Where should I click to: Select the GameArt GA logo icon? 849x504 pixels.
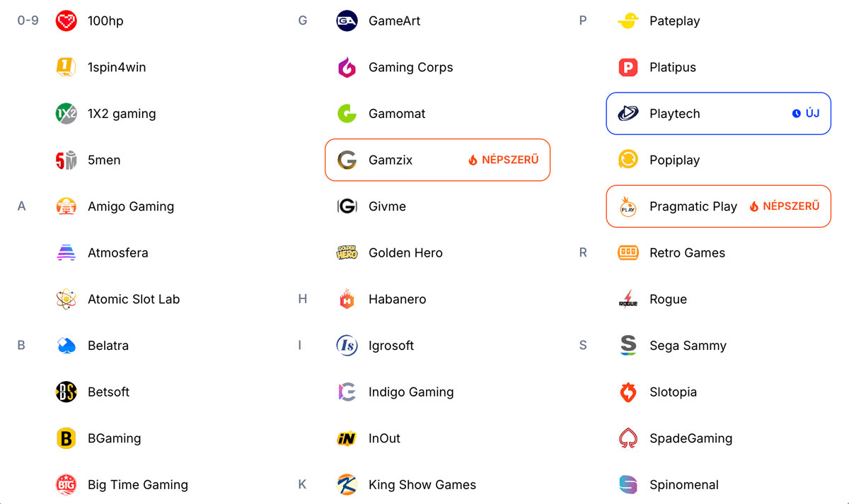pos(347,21)
